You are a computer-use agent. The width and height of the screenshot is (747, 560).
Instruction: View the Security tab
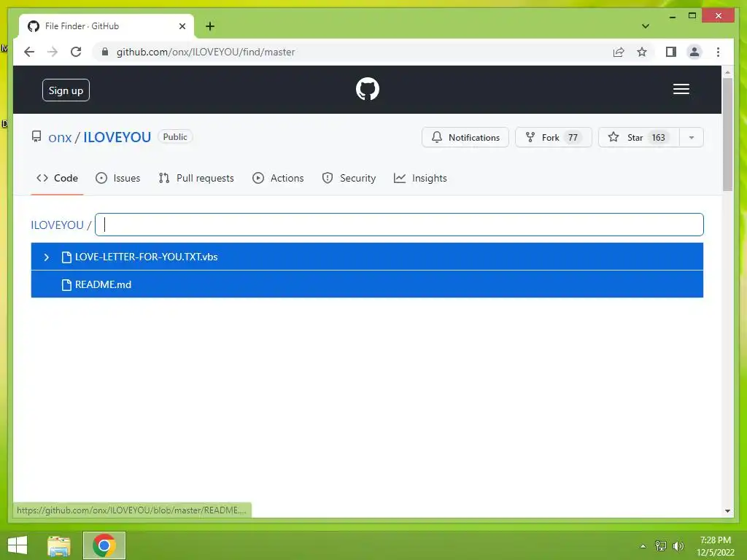[x=349, y=178]
